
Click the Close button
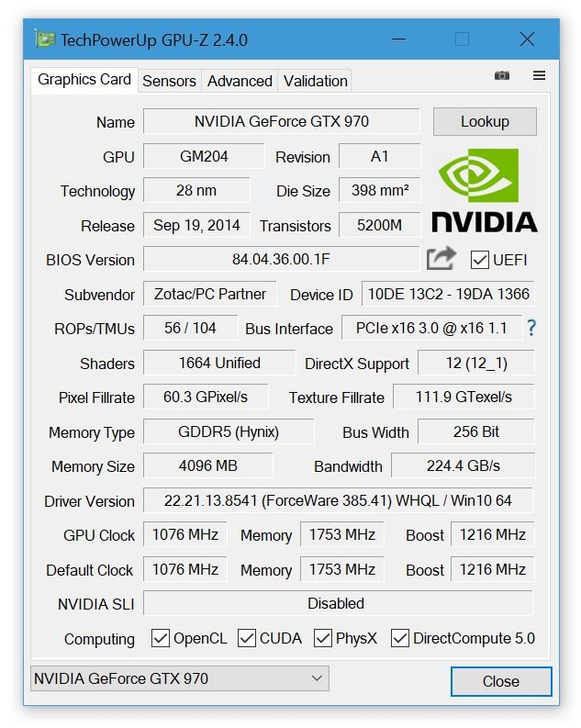click(x=501, y=681)
